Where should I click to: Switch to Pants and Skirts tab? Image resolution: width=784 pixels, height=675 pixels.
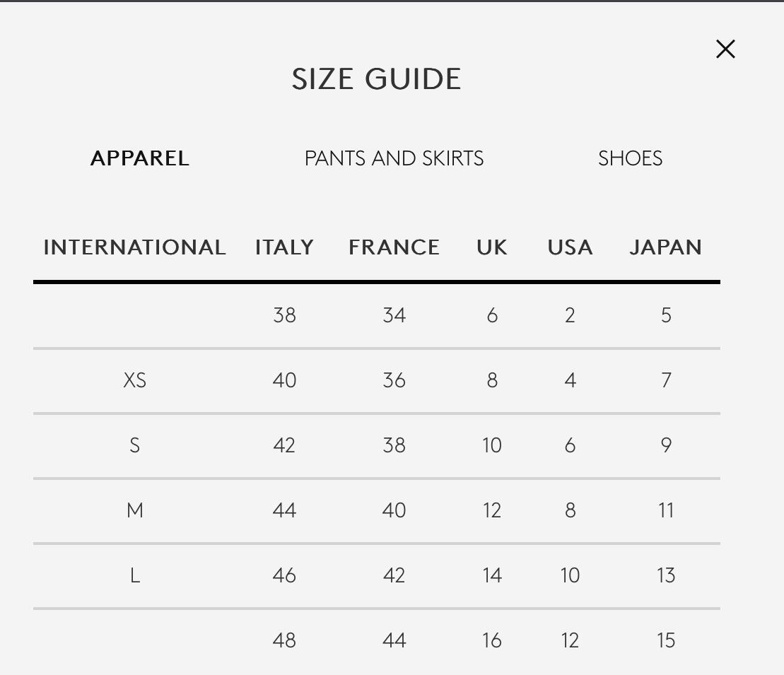tap(394, 158)
